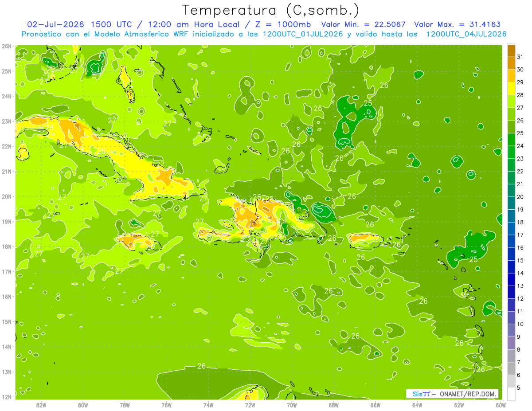Click the color scale value "12"
This screenshot has width=532, height=411.
coord(520,298)
